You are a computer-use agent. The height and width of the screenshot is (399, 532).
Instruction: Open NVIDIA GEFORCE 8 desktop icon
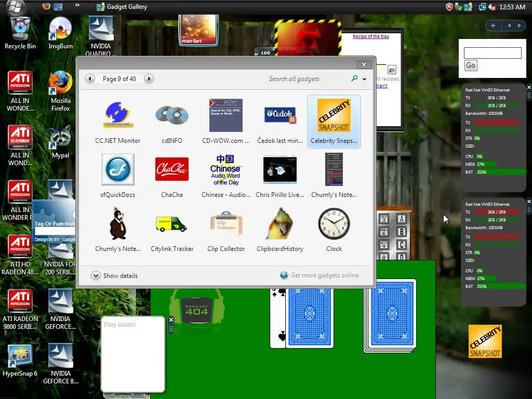[x=60, y=364]
